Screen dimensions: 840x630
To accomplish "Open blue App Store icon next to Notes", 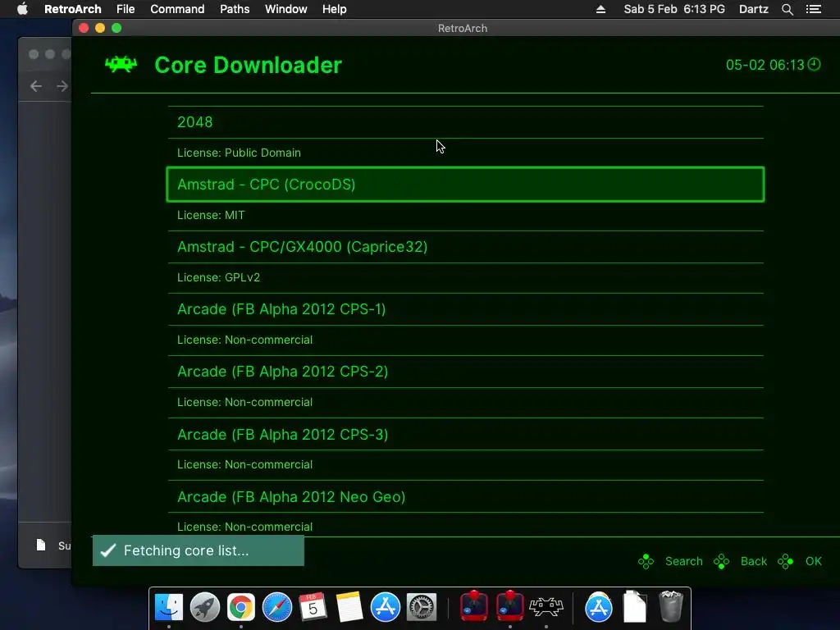I will [386, 607].
